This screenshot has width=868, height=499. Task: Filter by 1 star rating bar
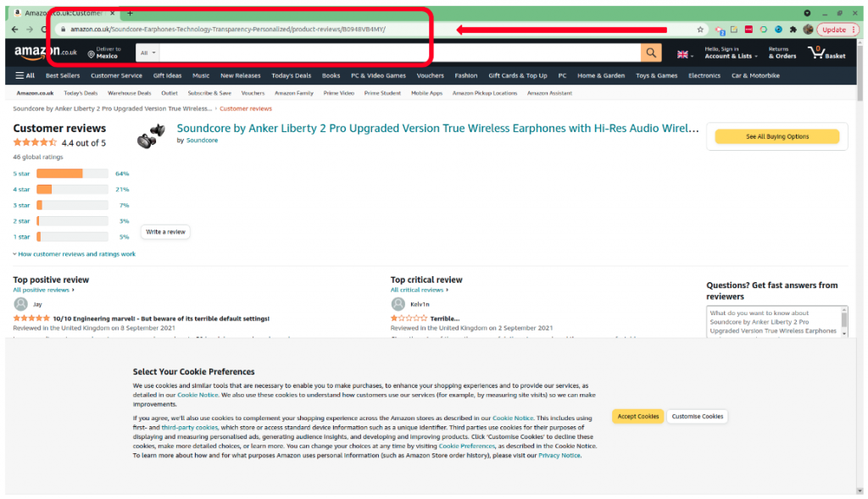[x=72, y=236]
